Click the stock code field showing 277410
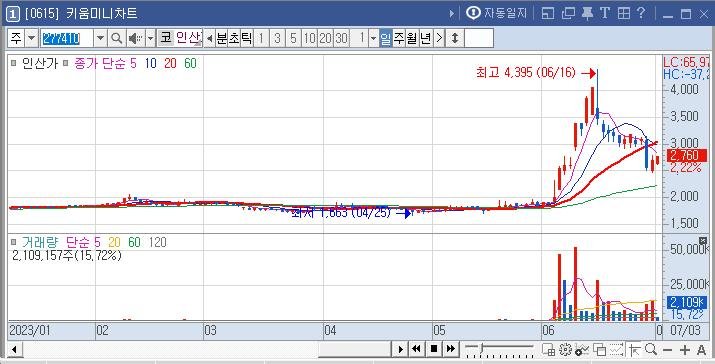This screenshot has width=715, height=364. point(67,39)
